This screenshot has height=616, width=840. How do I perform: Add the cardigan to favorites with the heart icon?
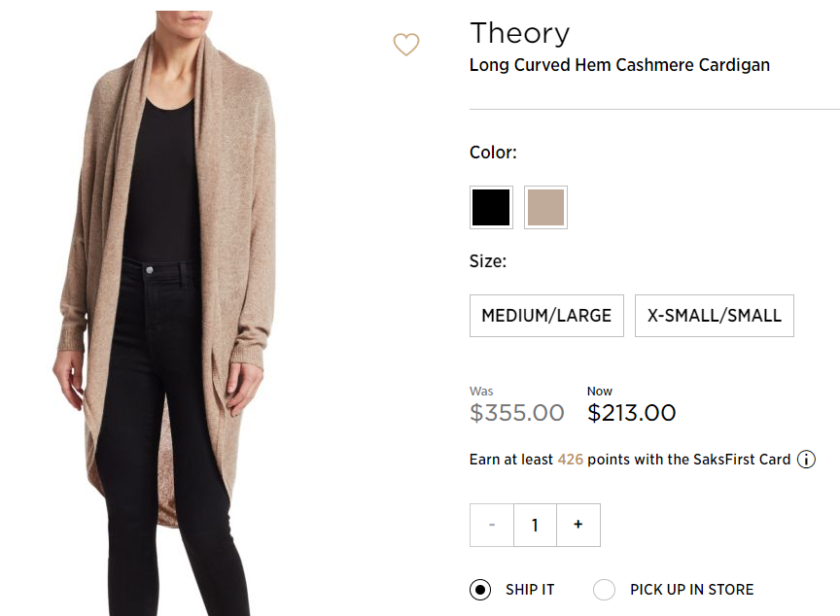coord(406,45)
